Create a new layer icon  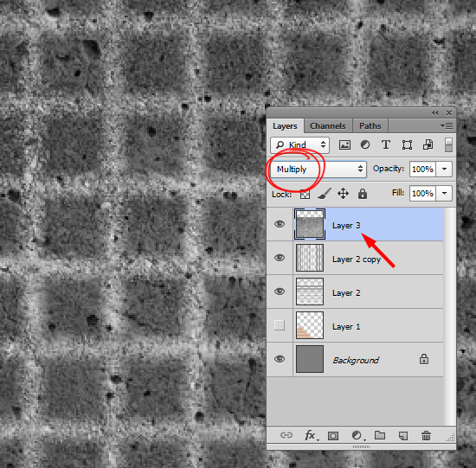click(x=403, y=436)
